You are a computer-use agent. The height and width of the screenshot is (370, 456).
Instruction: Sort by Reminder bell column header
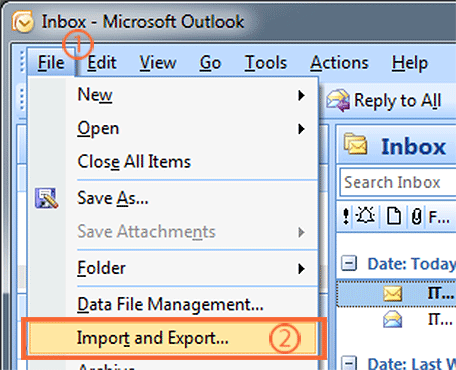[365, 216]
